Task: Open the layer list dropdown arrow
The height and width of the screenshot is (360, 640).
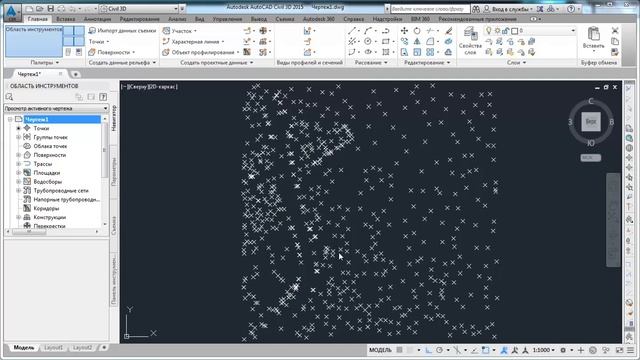Action: 573,31
